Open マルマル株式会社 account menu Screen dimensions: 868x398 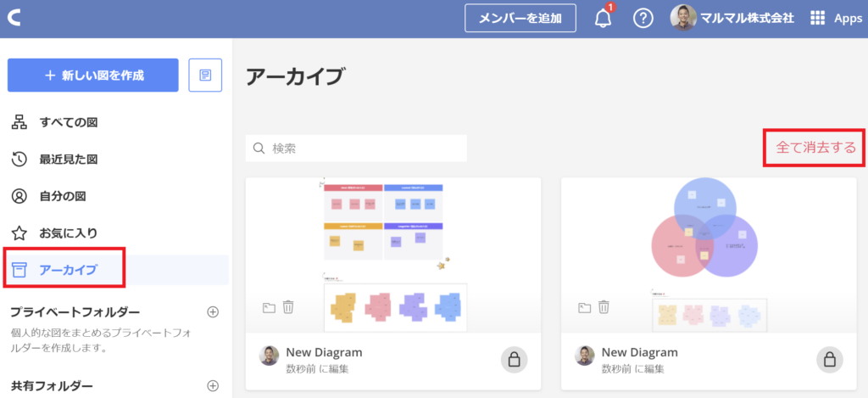pyautogui.click(x=732, y=18)
